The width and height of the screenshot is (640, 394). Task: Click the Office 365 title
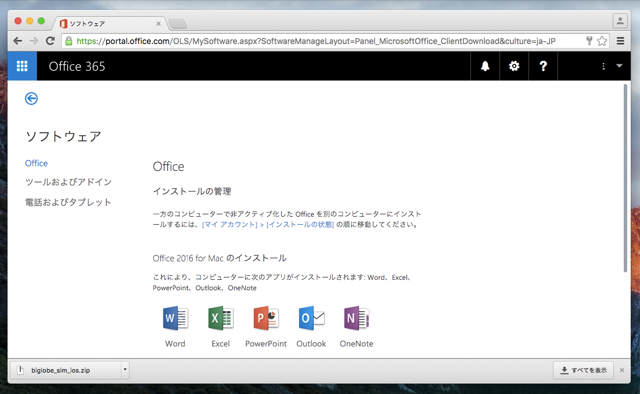(x=77, y=66)
